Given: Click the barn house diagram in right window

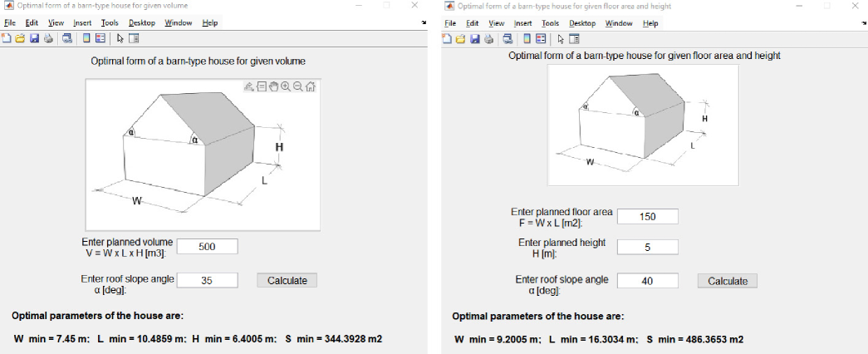Looking at the screenshot, I should coord(643,125).
